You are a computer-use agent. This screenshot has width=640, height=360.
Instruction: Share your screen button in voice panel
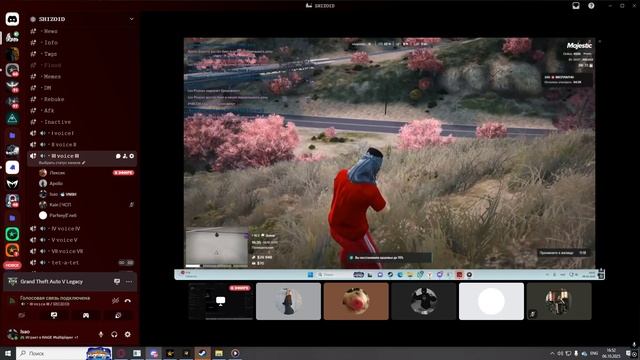54,315
